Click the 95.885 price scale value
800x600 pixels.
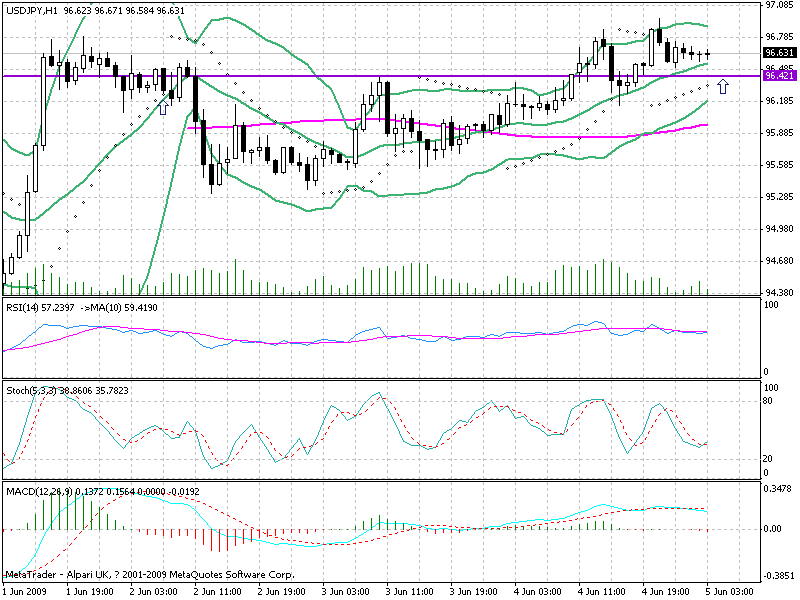coord(780,133)
